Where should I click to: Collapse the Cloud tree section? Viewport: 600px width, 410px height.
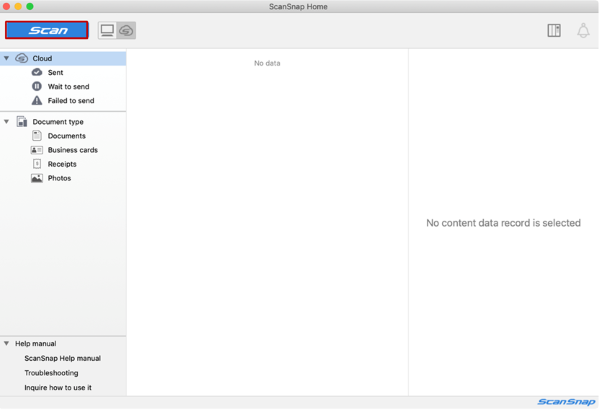coord(7,58)
